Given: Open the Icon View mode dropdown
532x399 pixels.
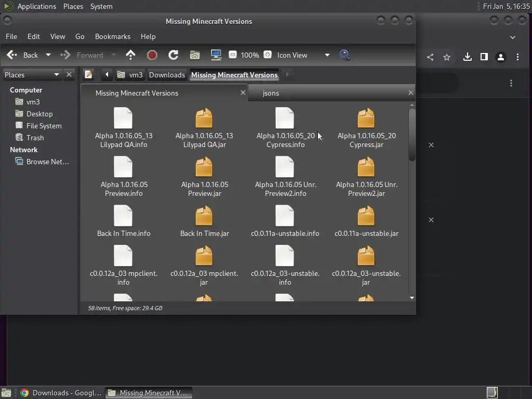Looking at the screenshot, I should point(303,55).
